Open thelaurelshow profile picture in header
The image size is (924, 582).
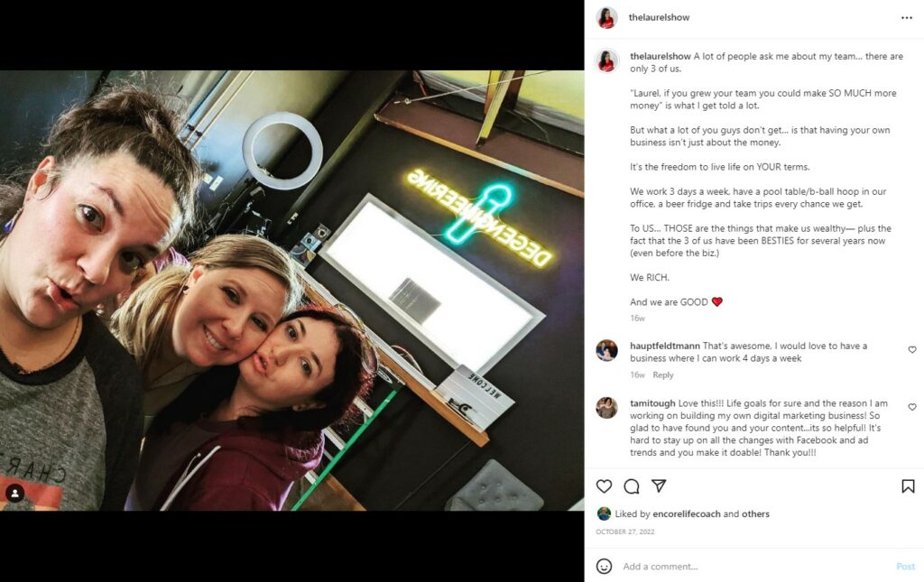[x=606, y=18]
